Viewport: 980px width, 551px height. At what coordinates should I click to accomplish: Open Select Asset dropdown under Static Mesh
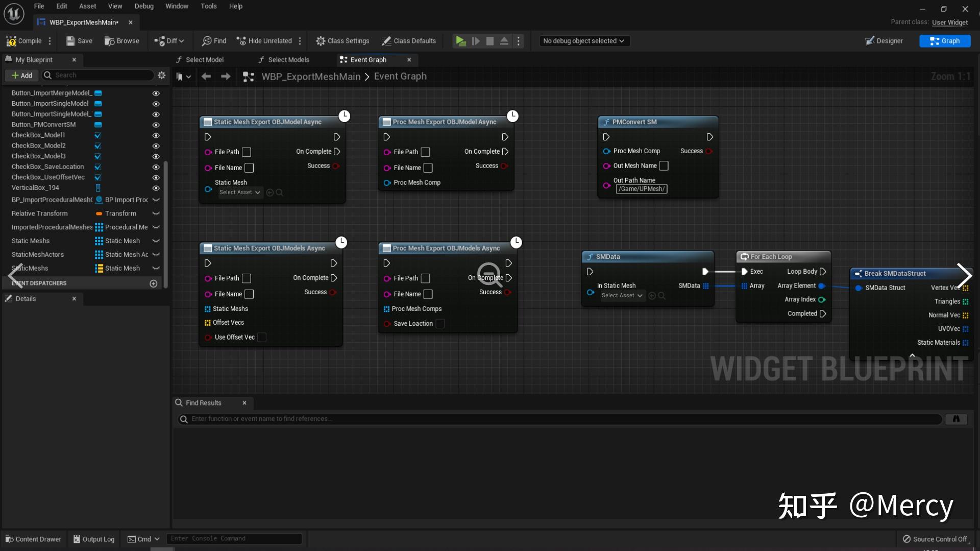tap(240, 193)
